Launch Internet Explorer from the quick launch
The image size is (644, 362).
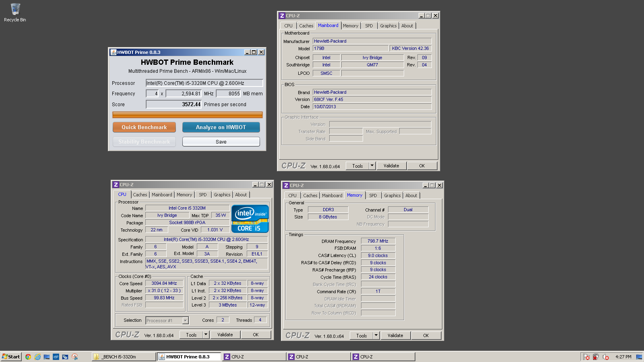coord(37,357)
